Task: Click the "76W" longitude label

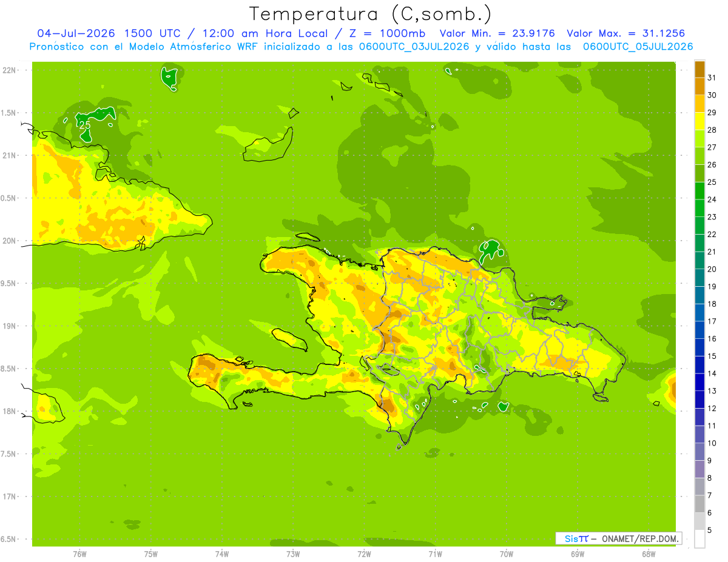Action: 79,554
